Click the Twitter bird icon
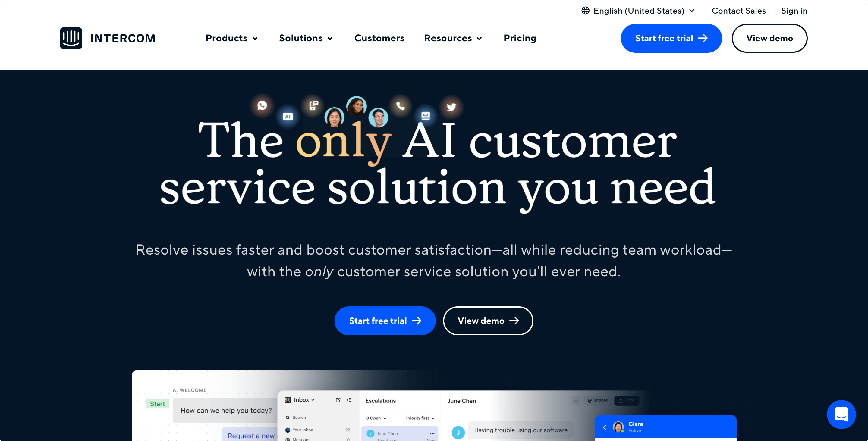The height and width of the screenshot is (441, 868). [450, 106]
